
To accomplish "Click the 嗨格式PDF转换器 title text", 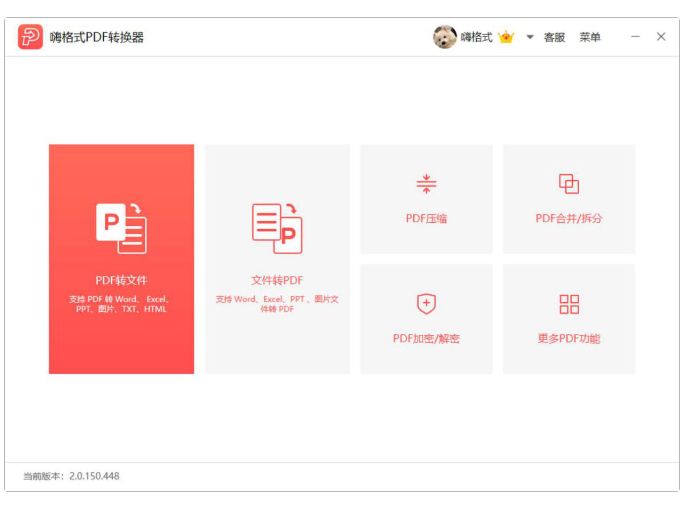I will click(x=97, y=37).
